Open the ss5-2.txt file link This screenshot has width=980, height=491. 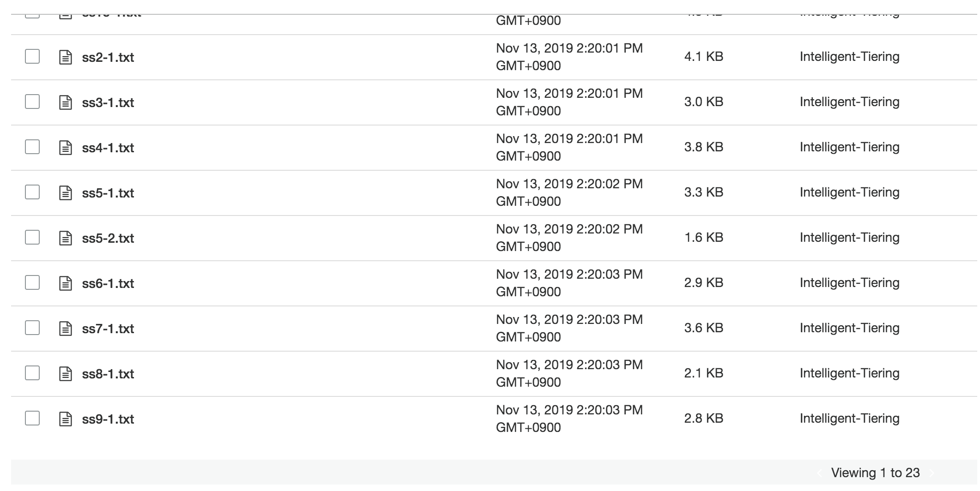pos(108,238)
